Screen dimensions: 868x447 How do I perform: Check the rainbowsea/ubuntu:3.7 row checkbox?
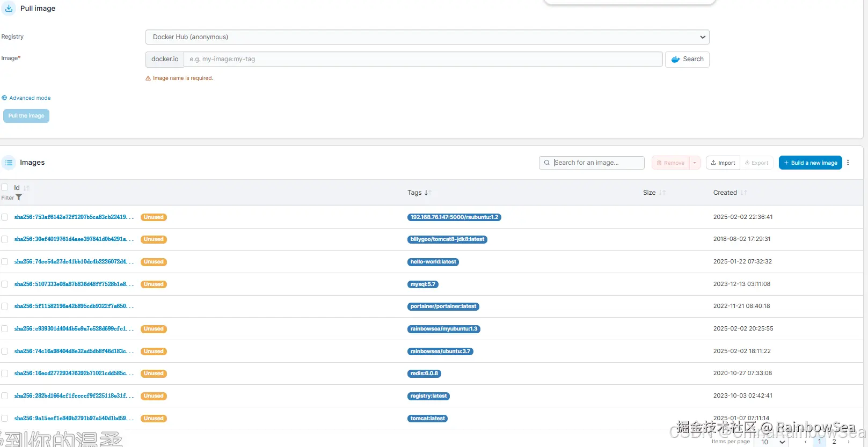click(x=5, y=351)
